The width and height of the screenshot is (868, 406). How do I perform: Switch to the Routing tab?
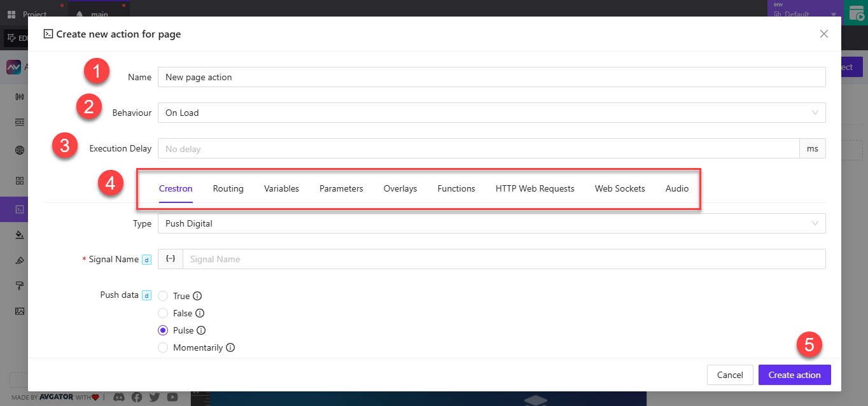tap(228, 188)
